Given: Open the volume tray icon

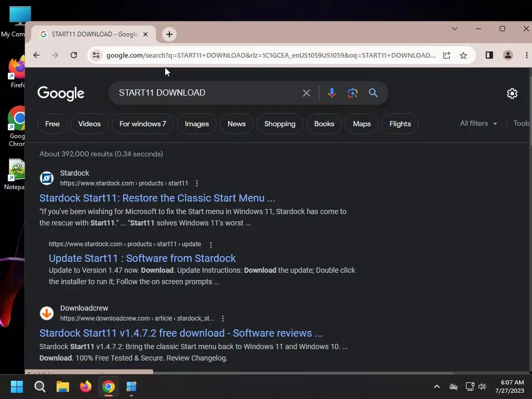Looking at the screenshot, I should coord(482,387).
